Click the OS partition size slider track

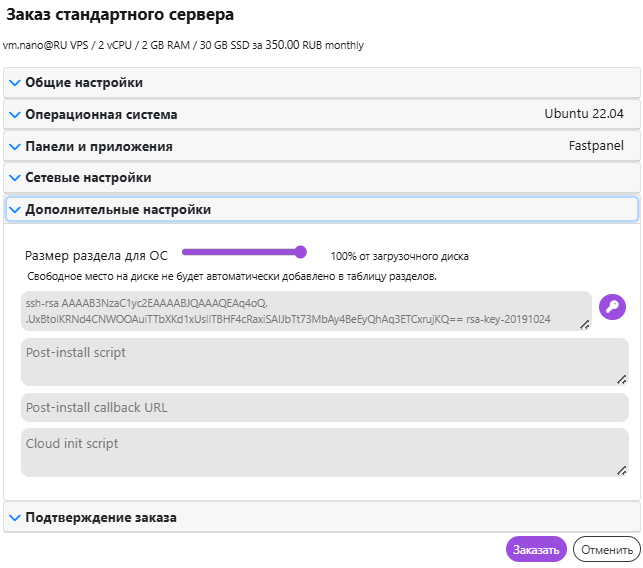click(240, 253)
